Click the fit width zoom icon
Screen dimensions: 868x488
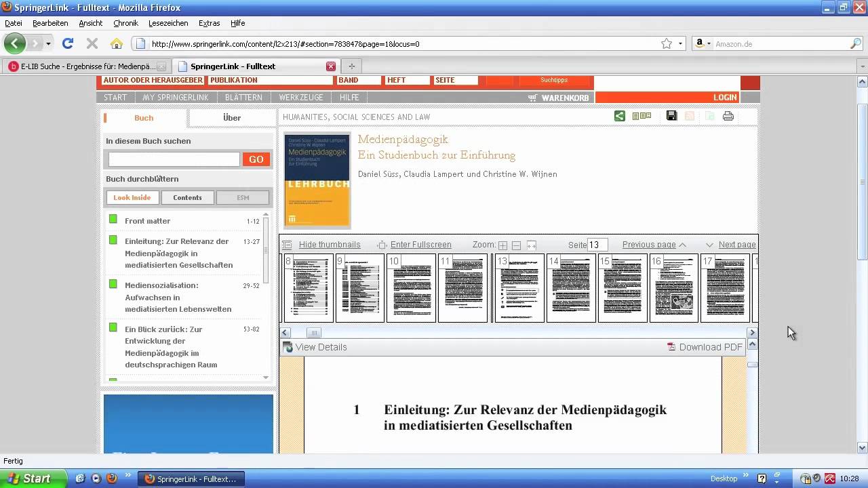[x=532, y=245]
